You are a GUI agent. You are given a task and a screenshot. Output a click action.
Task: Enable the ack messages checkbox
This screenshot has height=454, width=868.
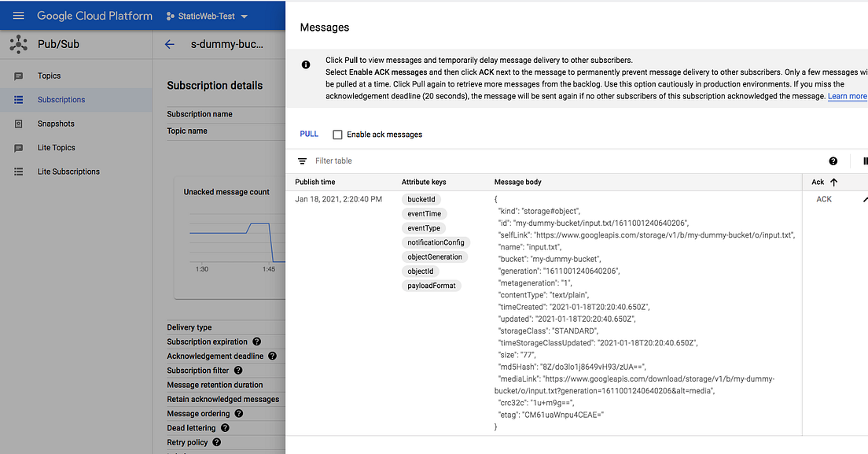337,134
